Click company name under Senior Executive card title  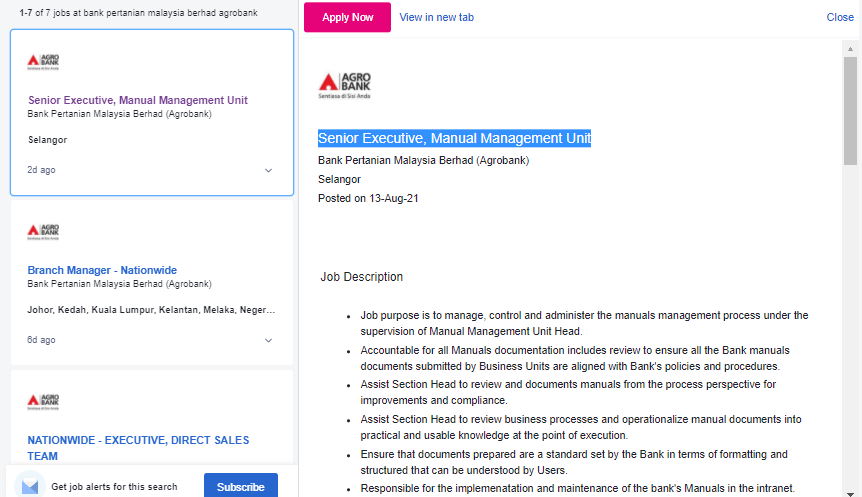point(119,114)
